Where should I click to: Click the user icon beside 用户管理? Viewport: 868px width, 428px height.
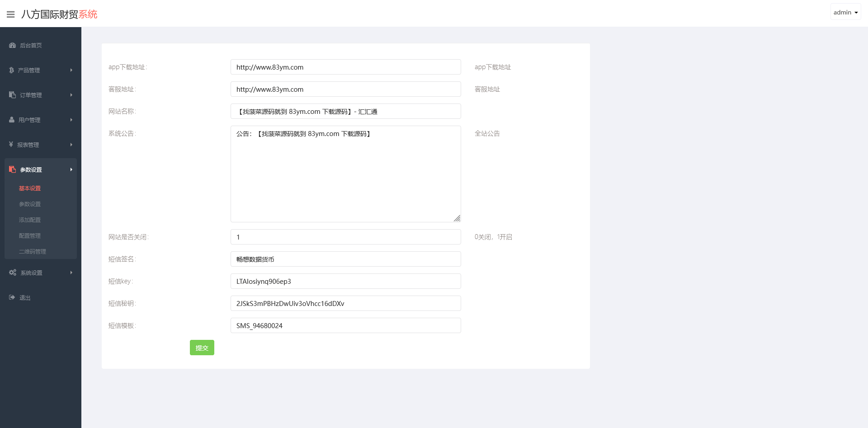[x=12, y=120]
